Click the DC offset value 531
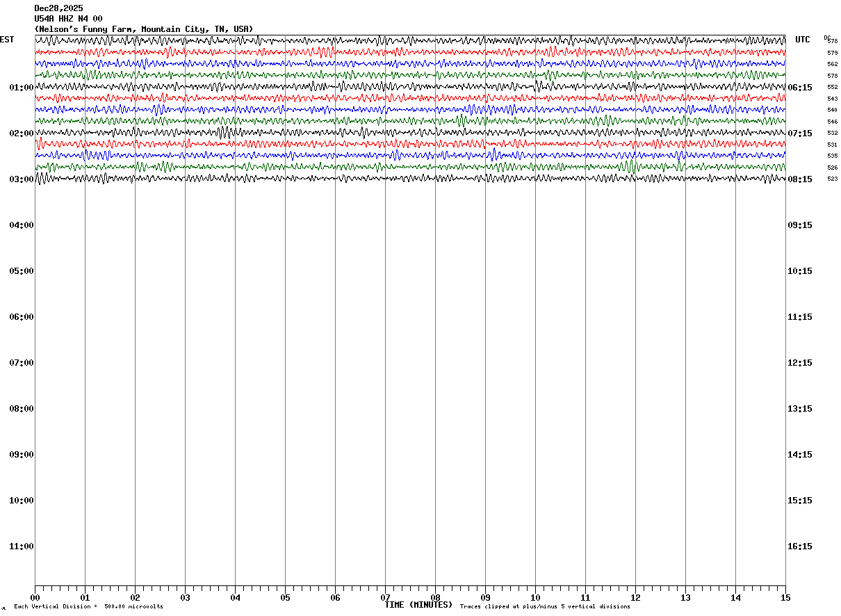 point(833,145)
